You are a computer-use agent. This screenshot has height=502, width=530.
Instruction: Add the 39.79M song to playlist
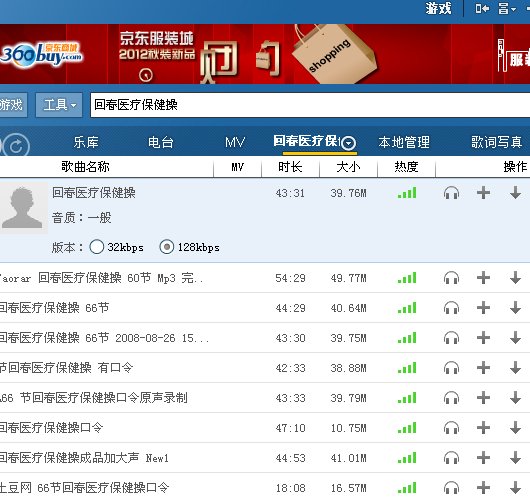tap(483, 398)
